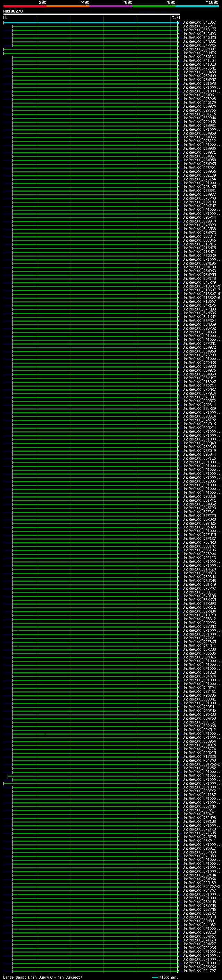This screenshot has height=980, width=222.
Task: Click the orange ~40% identity legend segment
Action: pos(68,6)
